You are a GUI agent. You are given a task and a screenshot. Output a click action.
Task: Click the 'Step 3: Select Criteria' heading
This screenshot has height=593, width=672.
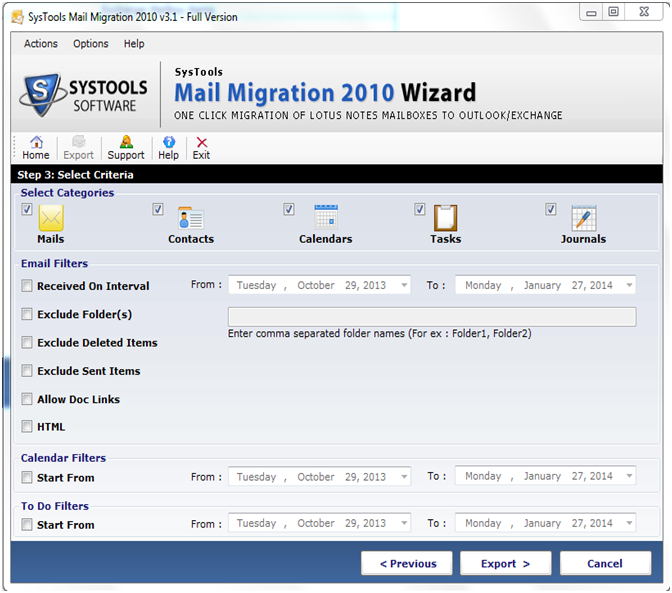pyautogui.click(x=75, y=175)
